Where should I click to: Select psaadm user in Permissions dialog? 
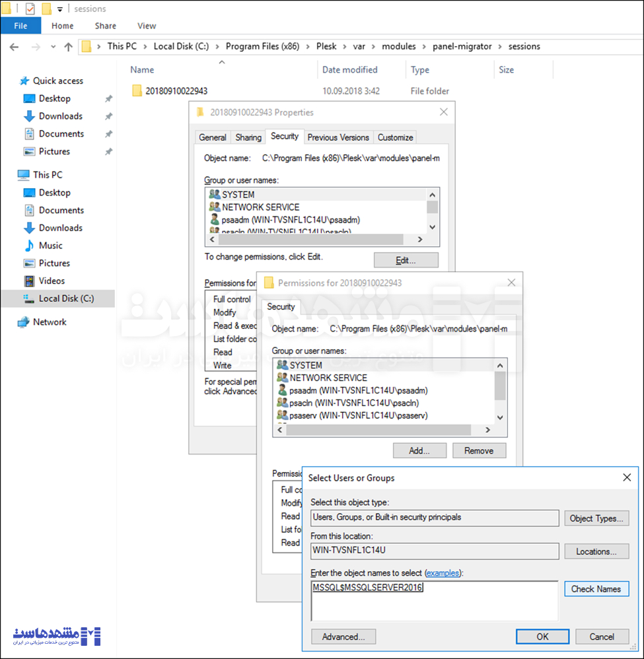coord(358,390)
